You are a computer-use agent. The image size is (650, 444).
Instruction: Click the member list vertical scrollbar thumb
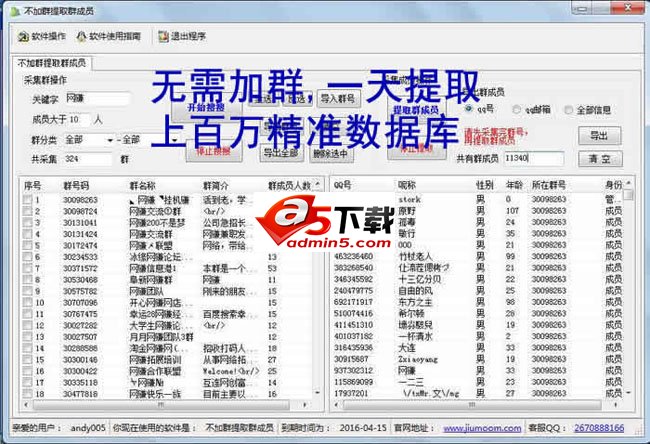click(628, 195)
